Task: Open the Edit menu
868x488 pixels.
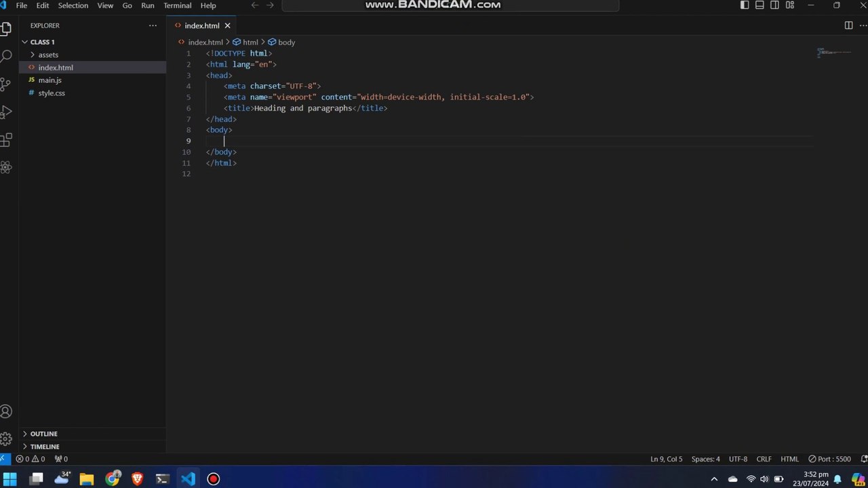Action: pos(43,5)
